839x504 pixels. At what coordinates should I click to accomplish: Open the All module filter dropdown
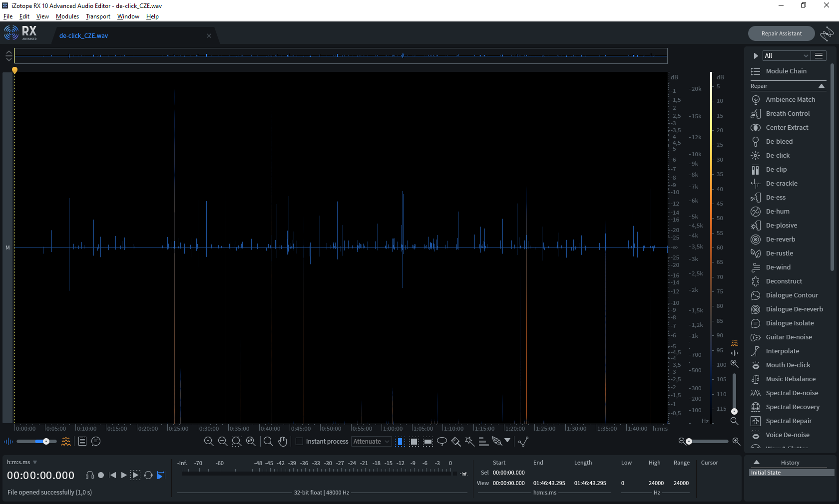point(786,56)
